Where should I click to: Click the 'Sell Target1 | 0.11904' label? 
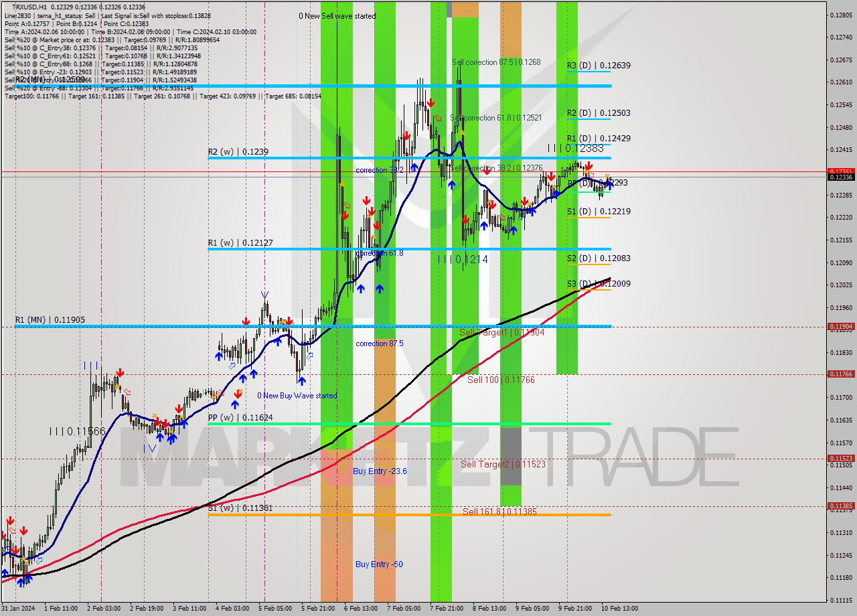pyautogui.click(x=502, y=332)
